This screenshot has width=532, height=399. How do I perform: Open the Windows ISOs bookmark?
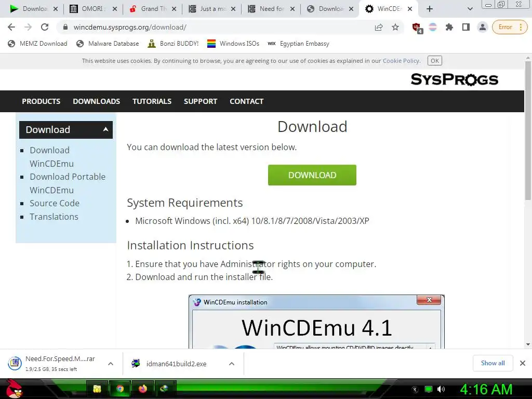[233, 44]
